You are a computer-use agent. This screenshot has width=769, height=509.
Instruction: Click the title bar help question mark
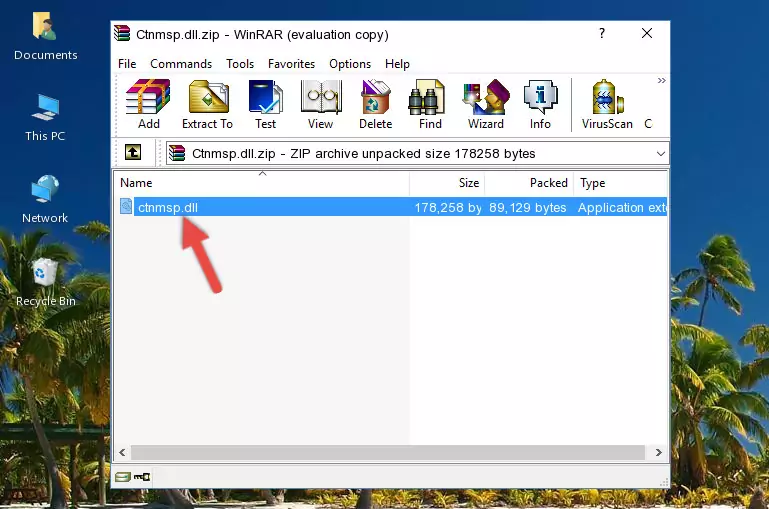pos(602,33)
